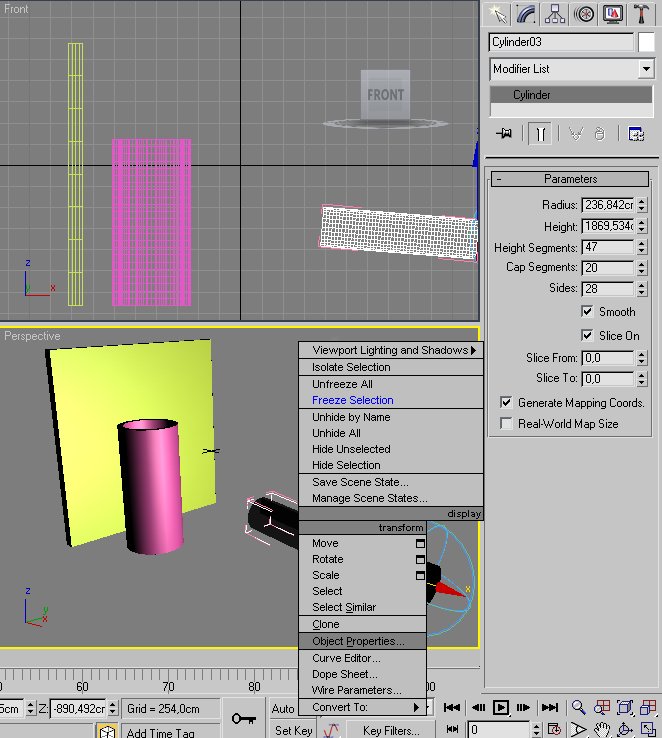Click the Slice From spinner
Viewport: 662px width, 738px height.
[x=642, y=358]
